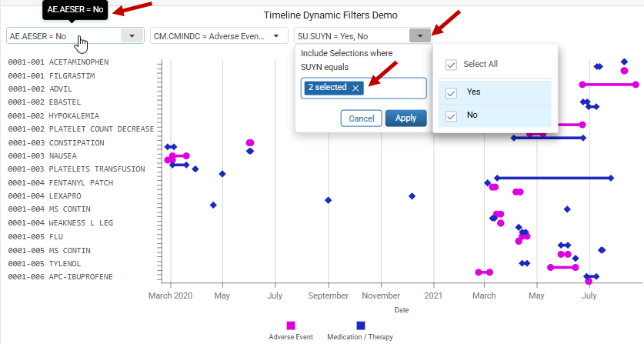The width and height of the screenshot is (644, 344).
Task: Click the 'March 2020' axis label
Action: [x=171, y=296]
